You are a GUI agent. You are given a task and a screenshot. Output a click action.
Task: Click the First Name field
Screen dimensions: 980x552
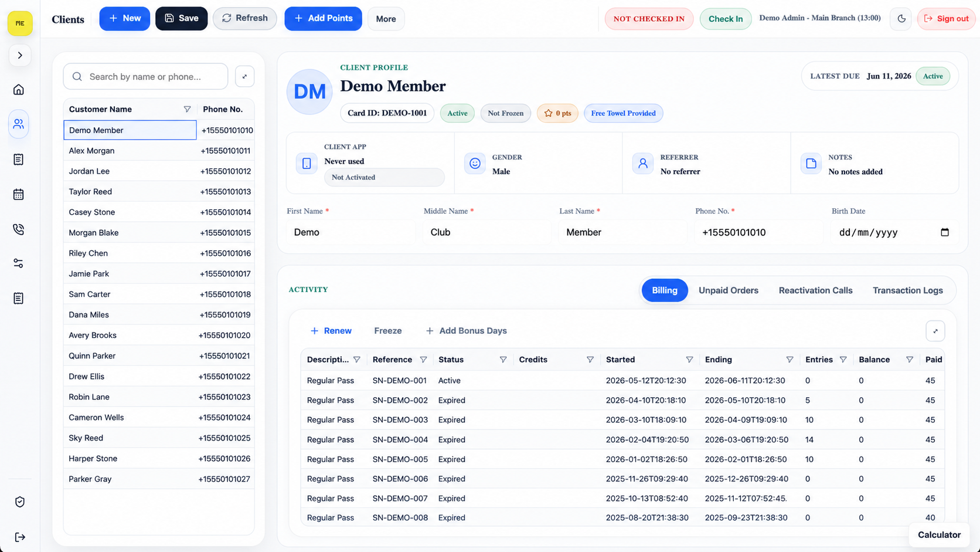tap(351, 232)
